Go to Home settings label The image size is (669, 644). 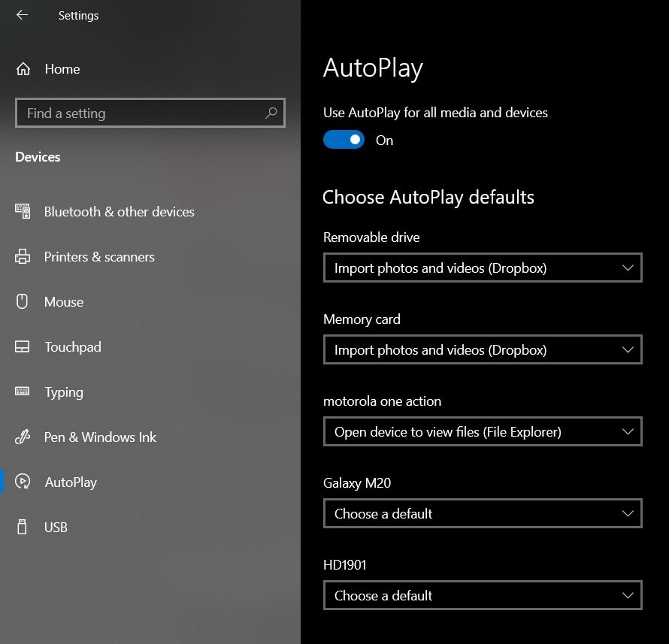62,69
